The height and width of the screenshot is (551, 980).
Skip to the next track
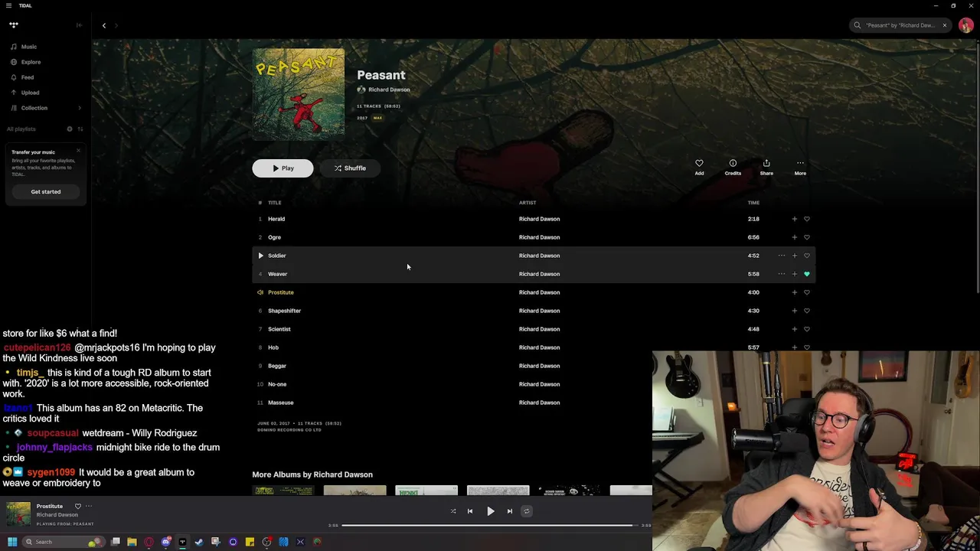(x=510, y=511)
